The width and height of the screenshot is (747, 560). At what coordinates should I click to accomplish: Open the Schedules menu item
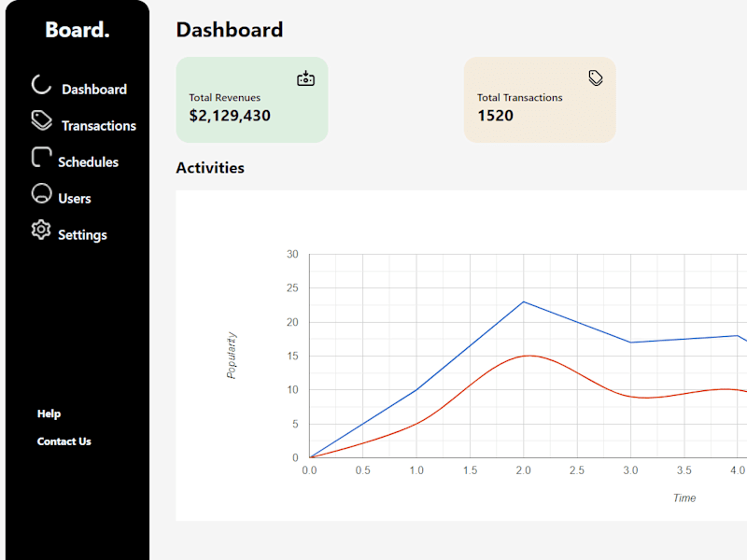click(x=88, y=162)
